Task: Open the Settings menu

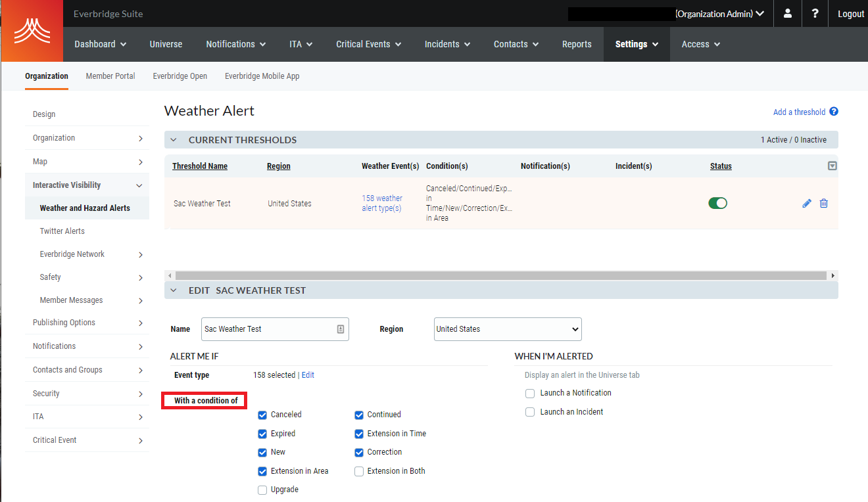Action: [x=637, y=44]
